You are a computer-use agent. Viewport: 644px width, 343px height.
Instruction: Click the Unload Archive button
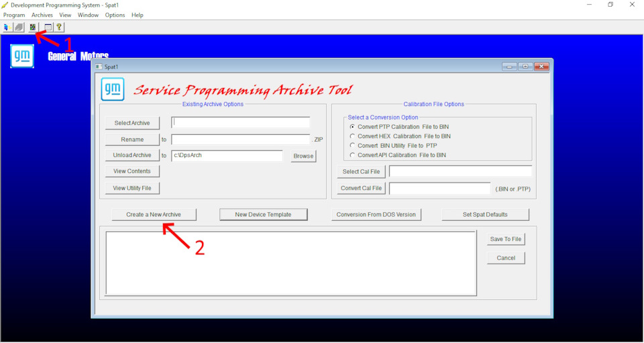[132, 155]
